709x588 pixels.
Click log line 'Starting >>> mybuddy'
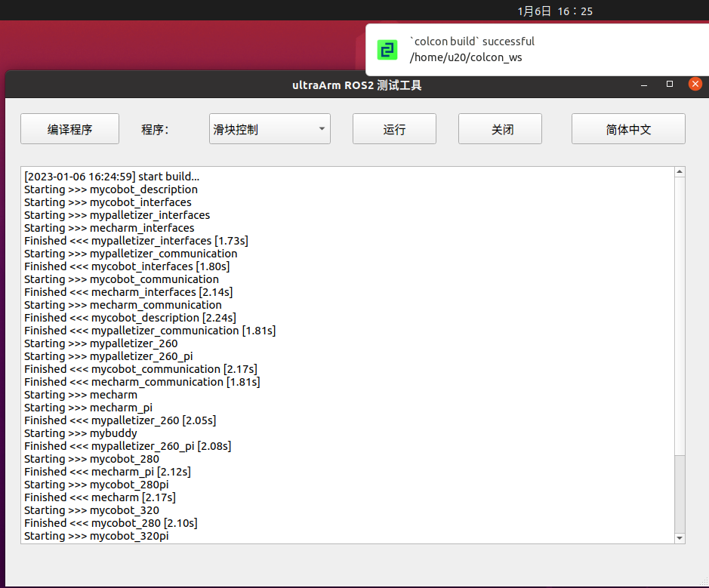pos(81,433)
